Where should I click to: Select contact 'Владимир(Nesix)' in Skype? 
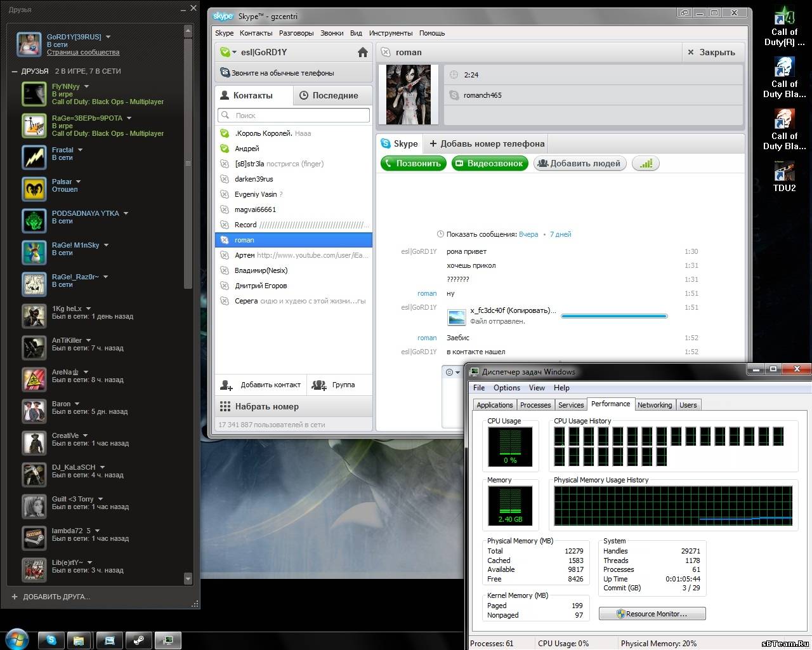(x=294, y=270)
